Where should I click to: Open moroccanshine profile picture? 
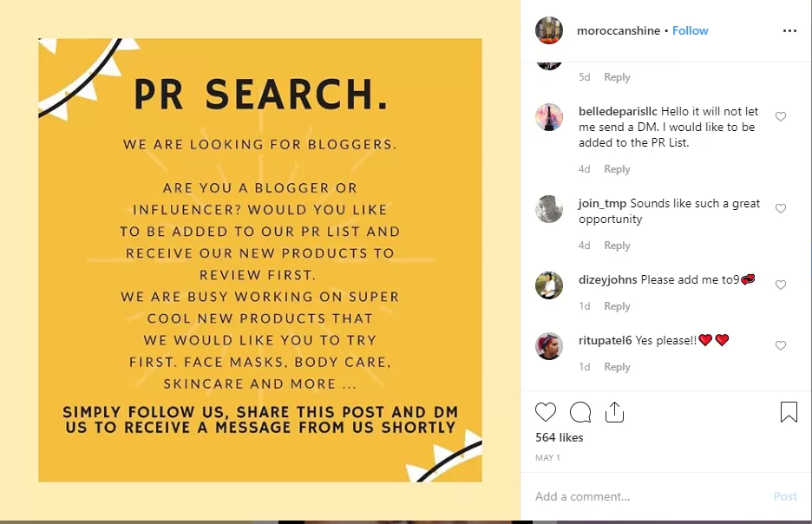pos(549,30)
